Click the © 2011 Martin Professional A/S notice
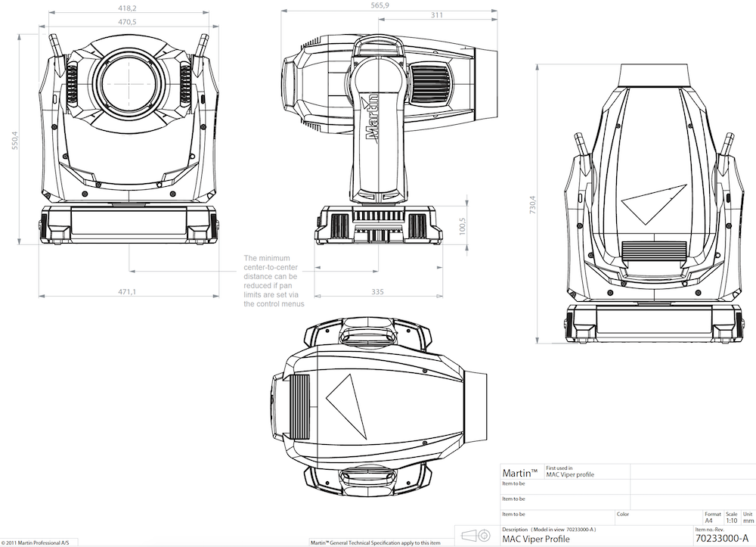This screenshot has width=756, height=547. (x=35, y=543)
